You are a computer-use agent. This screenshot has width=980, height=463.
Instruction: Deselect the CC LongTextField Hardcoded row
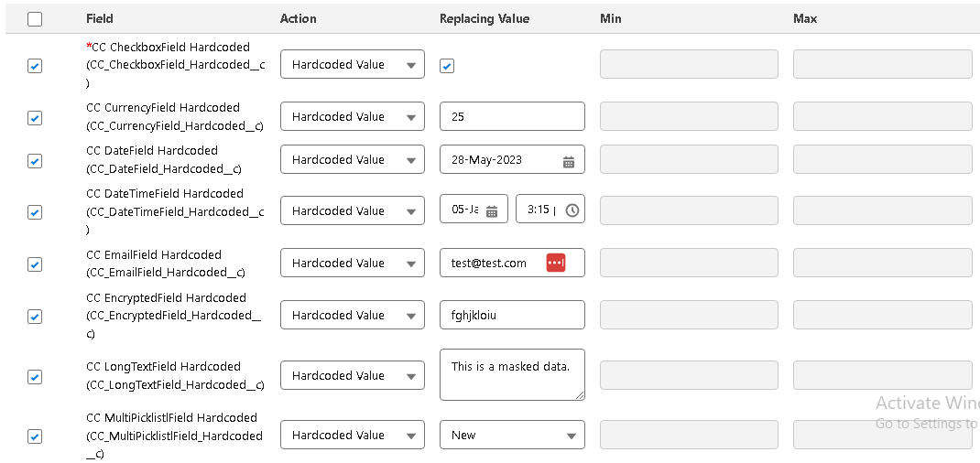35,377
